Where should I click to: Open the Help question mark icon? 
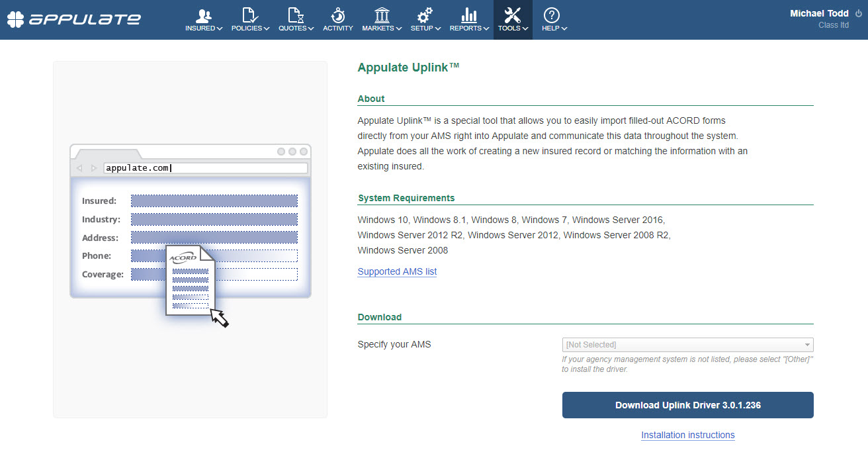click(551, 16)
